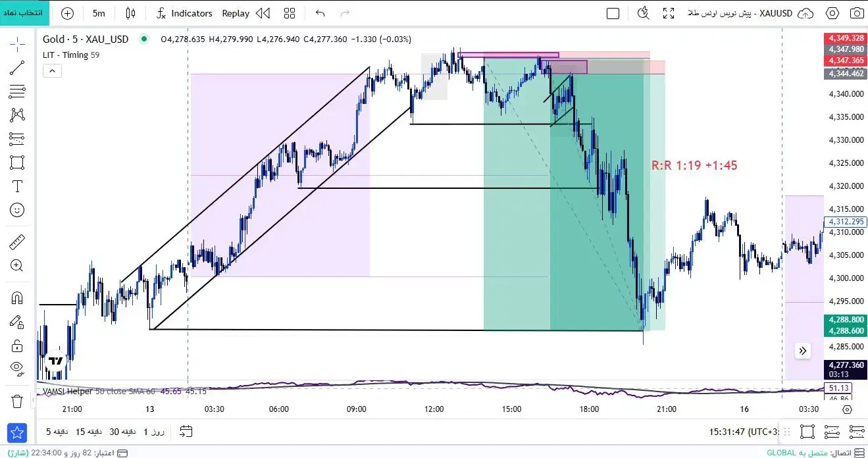This screenshot has width=868, height=458.
Task: Click the 4,312.295 price label on axis
Action: tap(845, 222)
